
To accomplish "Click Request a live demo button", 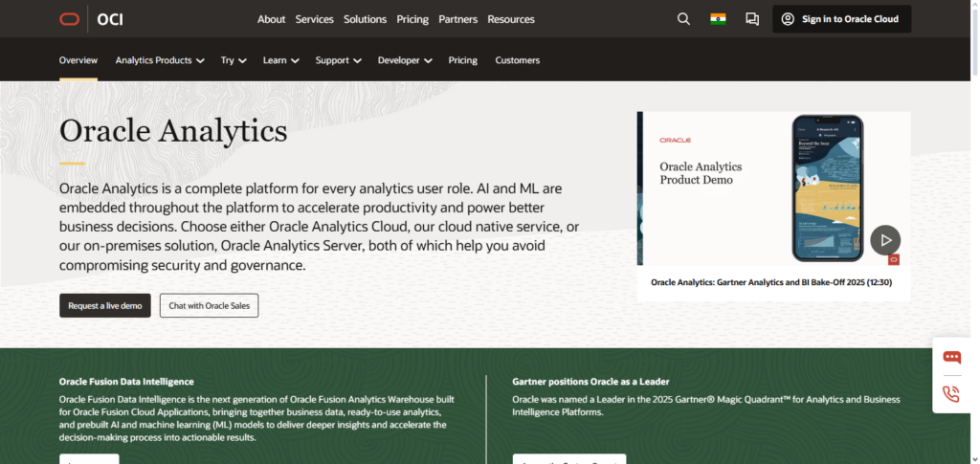I will 105,305.
